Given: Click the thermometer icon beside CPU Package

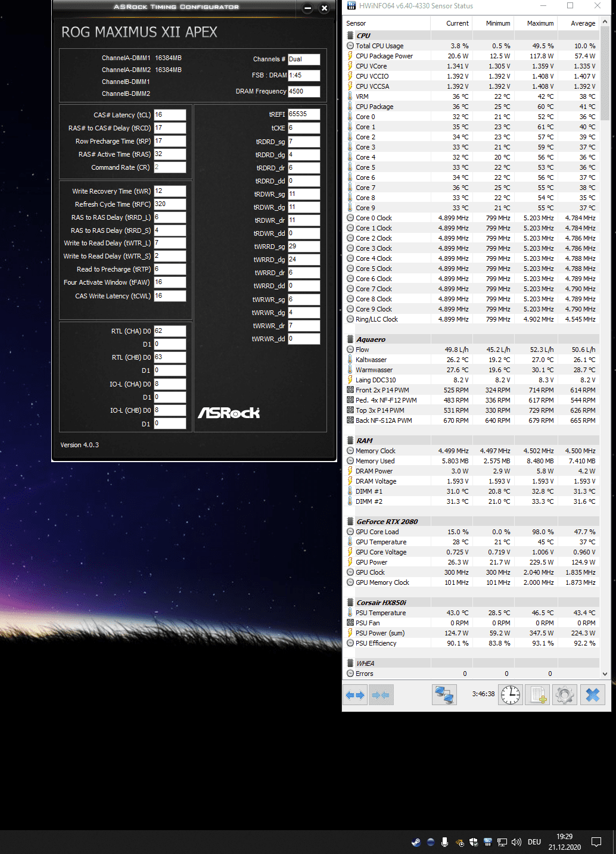Looking at the screenshot, I should point(350,107).
